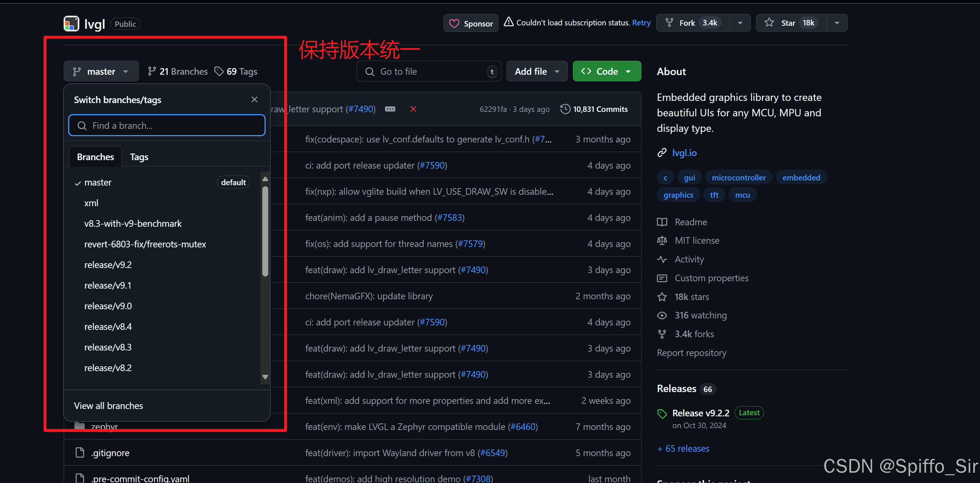Image resolution: width=980 pixels, height=483 pixels.
Task: Close the Switch branches/tags popup
Action: pyautogui.click(x=255, y=99)
